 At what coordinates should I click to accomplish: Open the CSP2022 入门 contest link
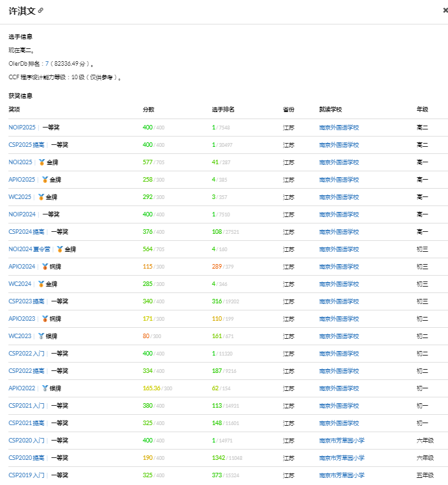pos(26,354)
